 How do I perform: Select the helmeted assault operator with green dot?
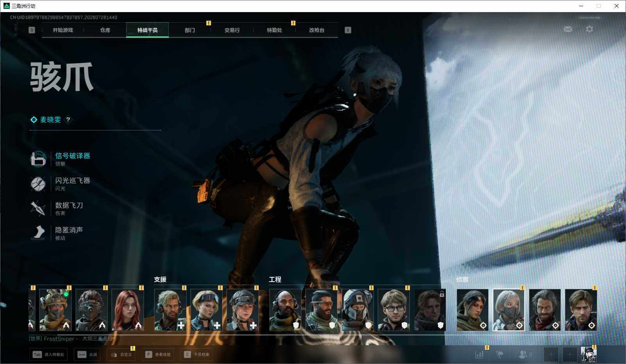55,310
